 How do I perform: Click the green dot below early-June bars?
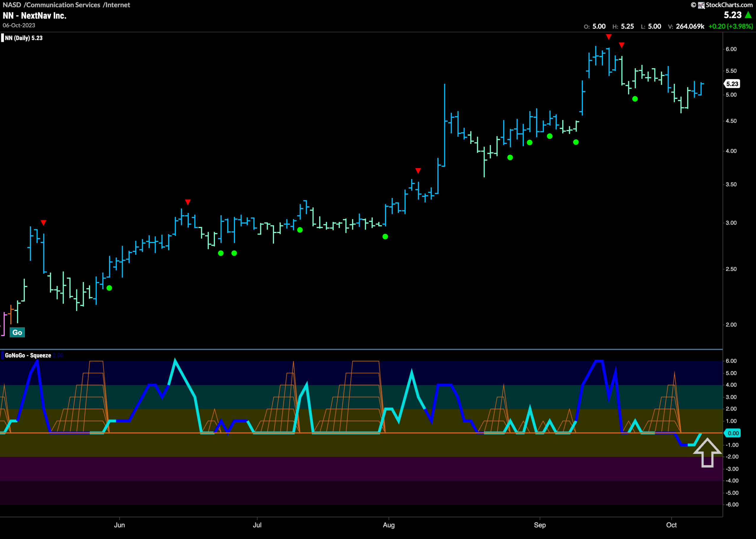click(x=109, y=288)
